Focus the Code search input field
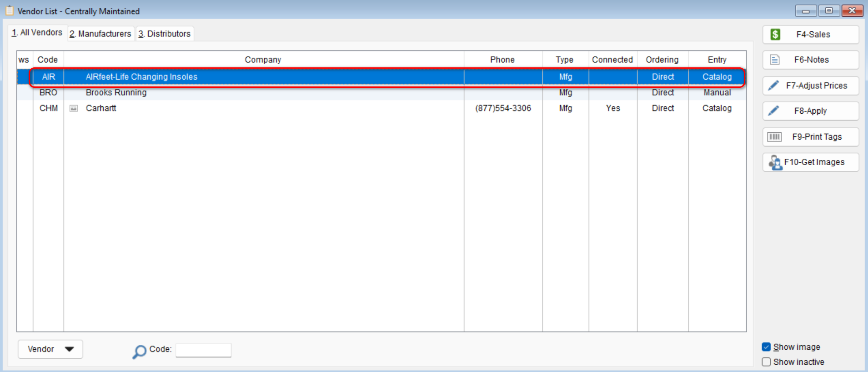Image resolution: width=868 pixels, height=372 pixels. tap(203, 350)
